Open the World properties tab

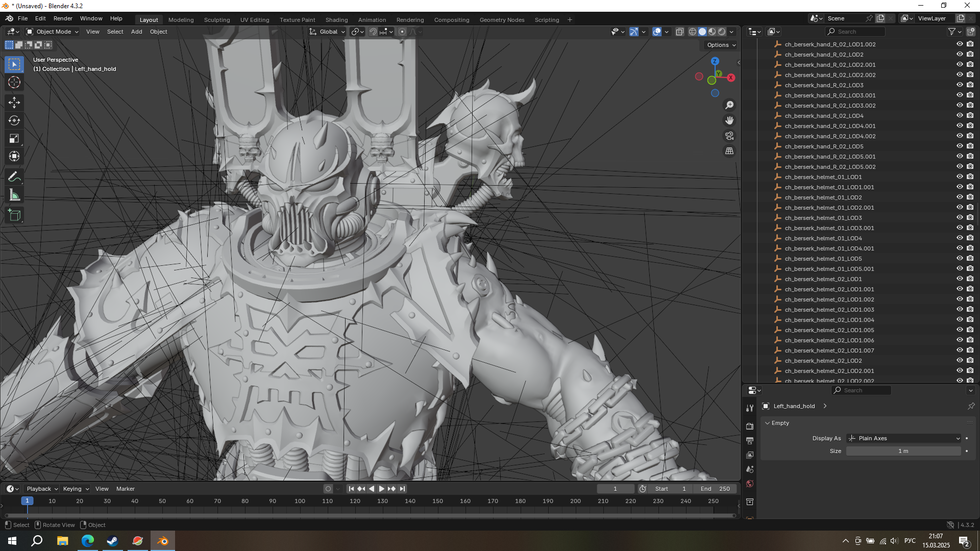750,484
